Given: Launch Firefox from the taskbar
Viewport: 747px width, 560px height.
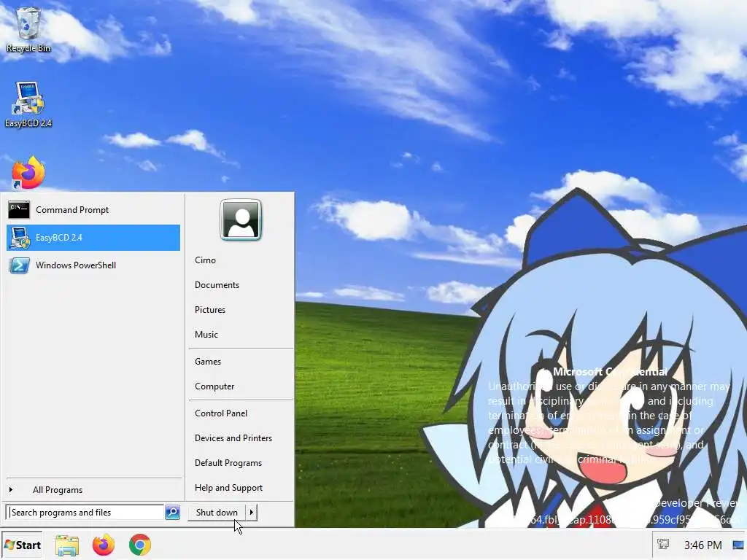Looking at the screenshot, I should pos(104,545).
